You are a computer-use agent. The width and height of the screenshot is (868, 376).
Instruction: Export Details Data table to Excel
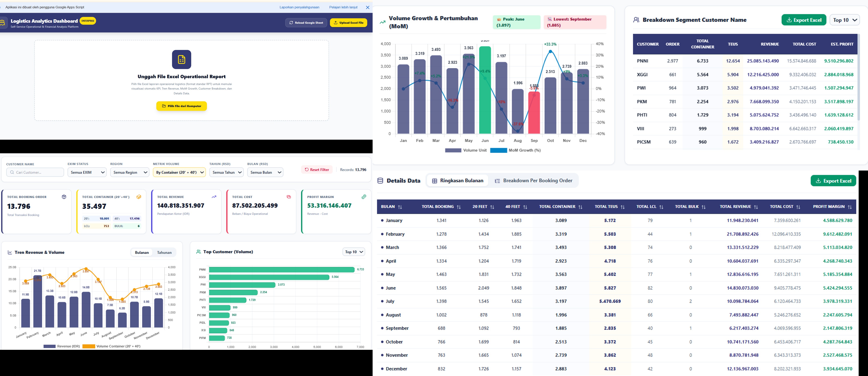pyautogui.click(x=833, y=181)
